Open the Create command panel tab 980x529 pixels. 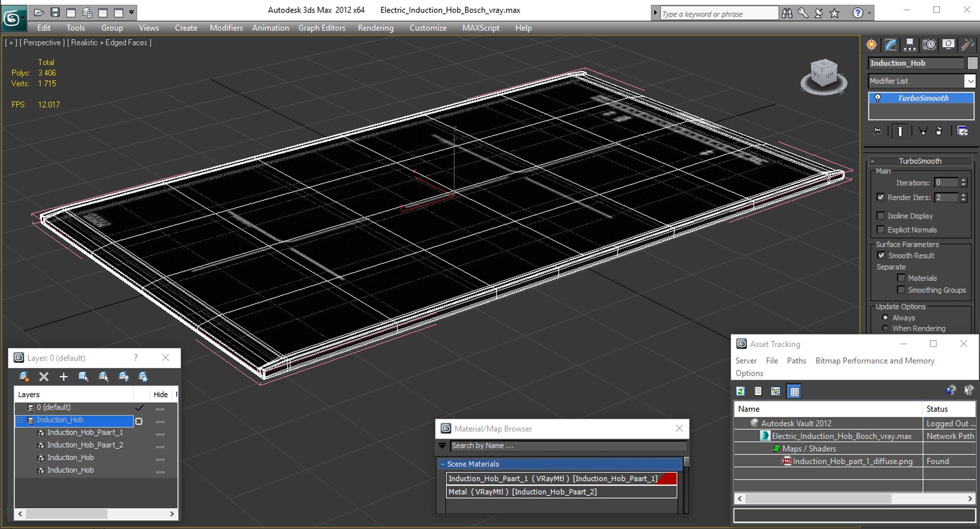point(871,45)
